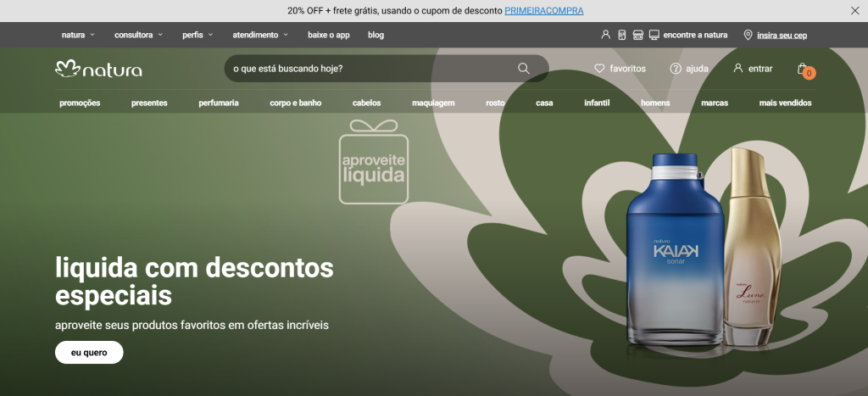This screenshot has height=396, width=868.
Task: Click the favoritos heart icon
Action: (x=599, y=69)
